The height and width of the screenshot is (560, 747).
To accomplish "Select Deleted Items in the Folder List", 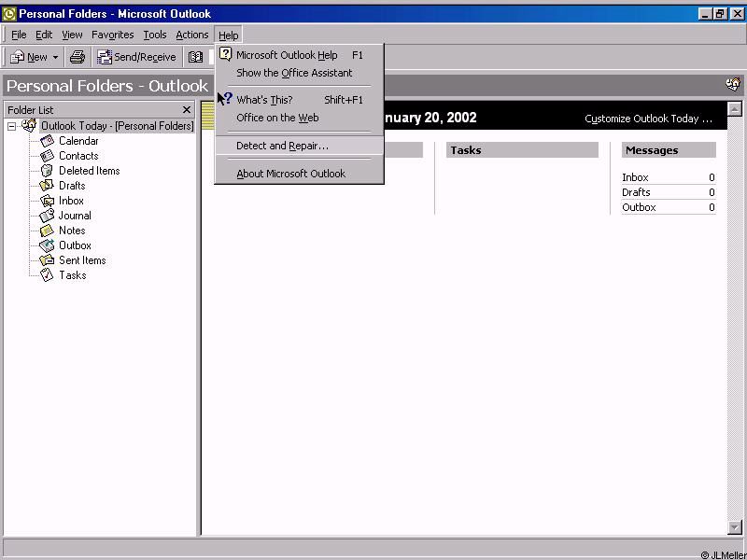I will pos(89,171).
